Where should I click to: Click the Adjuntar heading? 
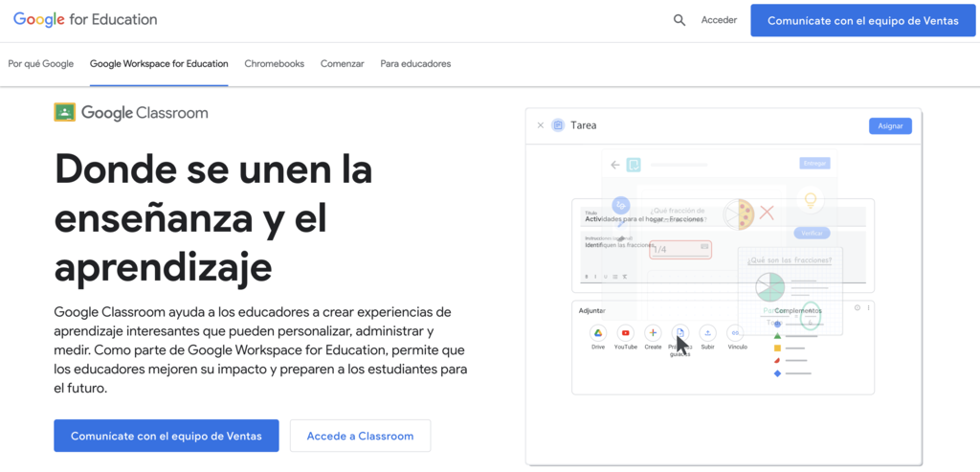point(591,311)
